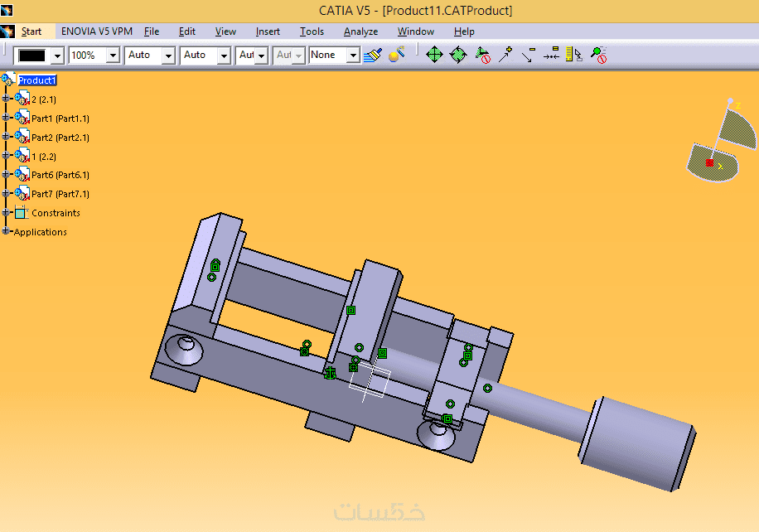This screenshot has height=532, width=759.
Task: Click the opposing arrows distance icon
Action: click(x=551, y=54)
